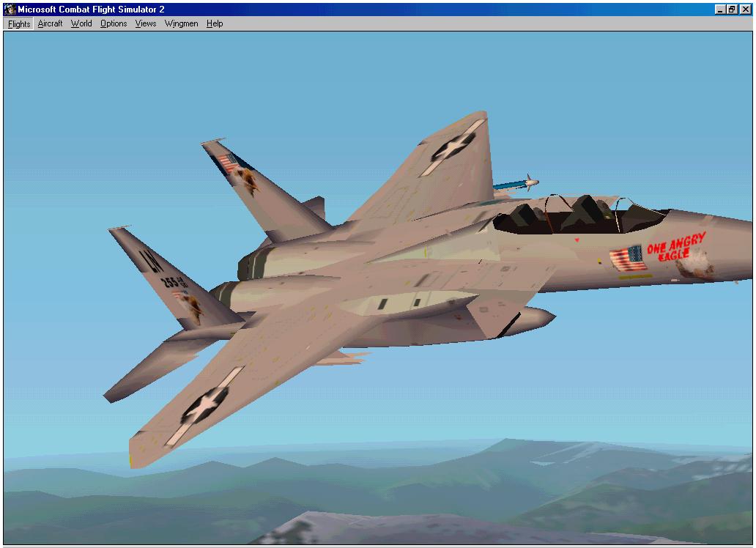Viewport: 756px width, 548px height.
Task: Open the Wingmen menu
Action: coord(181,23)
